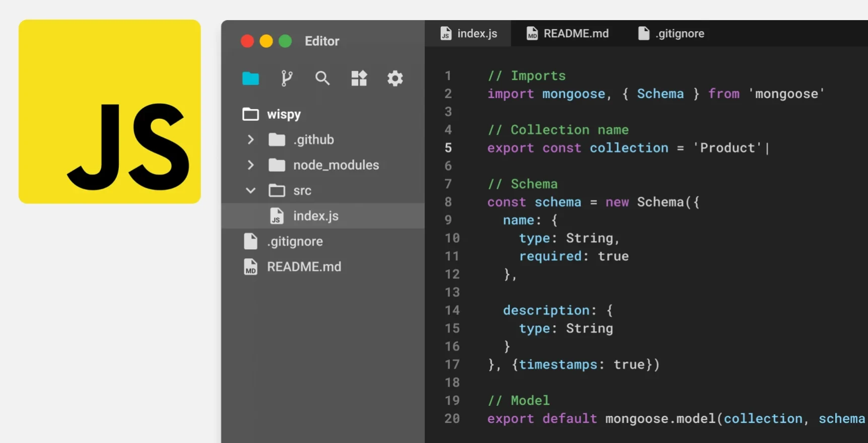Open the extensions blocks icon
868x443 pixels.
[x=359, y=79]
